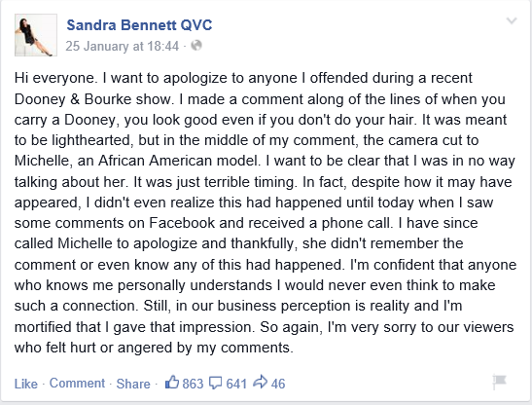Viewport: 532px width, 405px height.
Task: Click the curved arrow shares icon
Action: pos(261,382)
